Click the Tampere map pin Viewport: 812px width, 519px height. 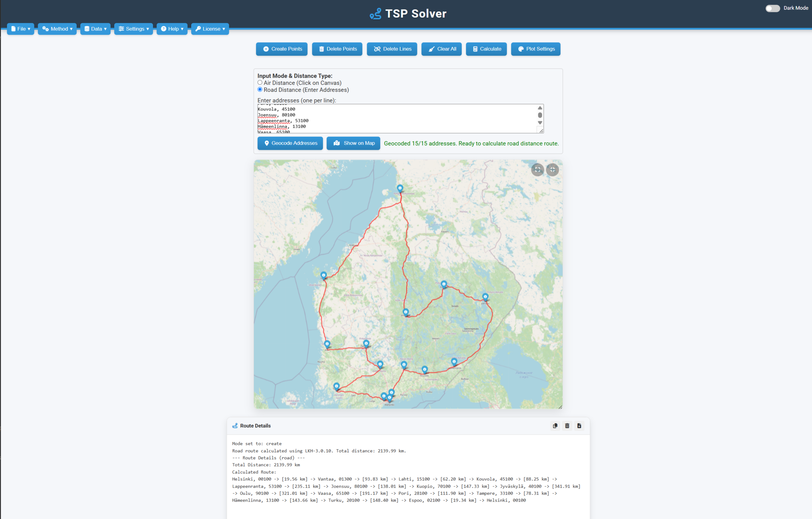[366, 344]
